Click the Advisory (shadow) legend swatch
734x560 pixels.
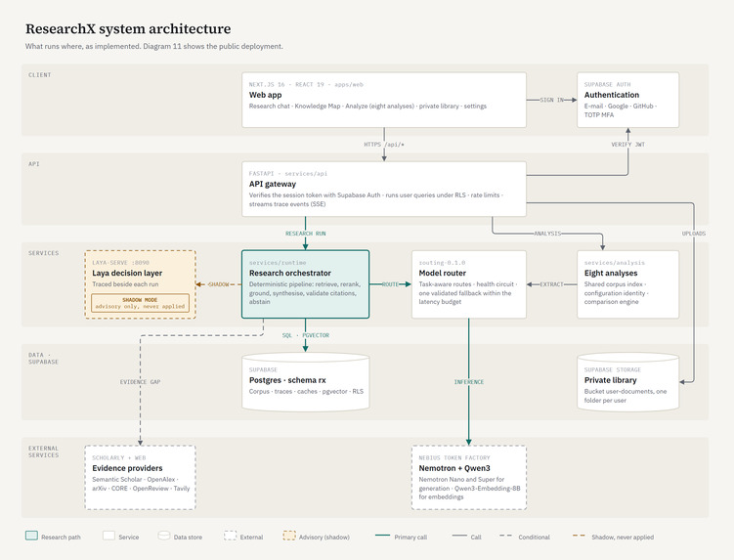click(289, 536)
